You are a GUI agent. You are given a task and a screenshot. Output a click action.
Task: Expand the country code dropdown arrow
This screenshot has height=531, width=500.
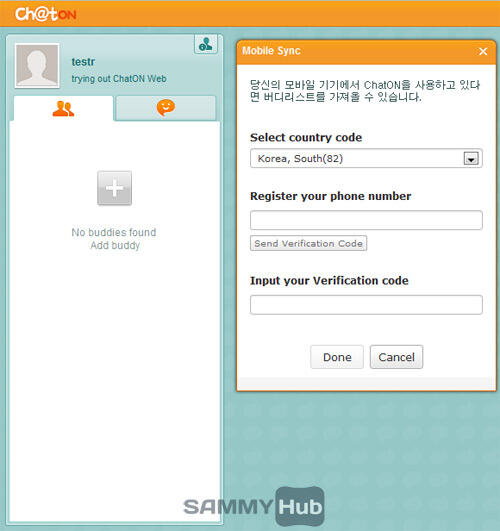471,158
